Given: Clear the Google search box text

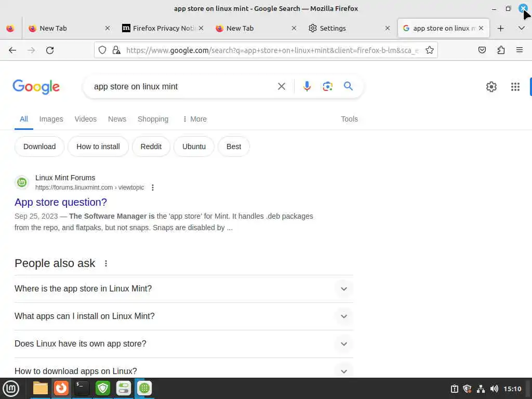Looking at the screenshot, I should point(281,87).
